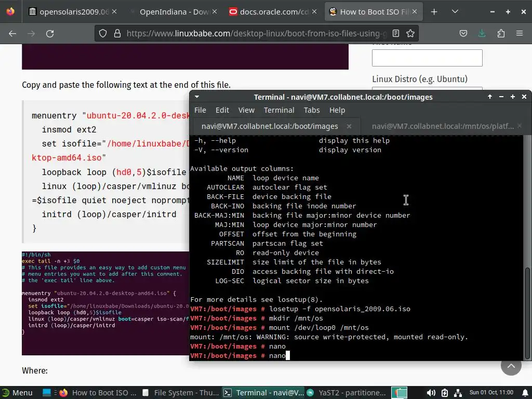Click the Firefox logo icon in the tab bar
The image size is (532, 399).
pos(10,11)
